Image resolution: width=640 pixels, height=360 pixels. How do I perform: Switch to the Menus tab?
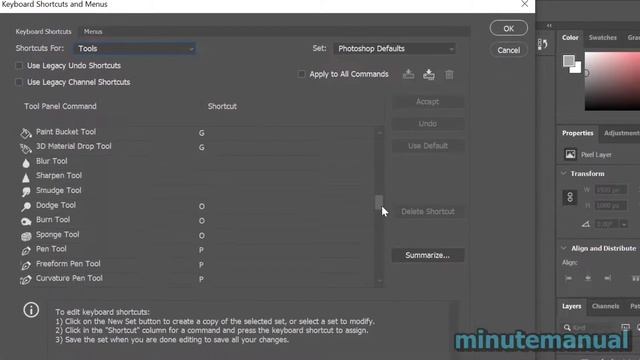93,31
